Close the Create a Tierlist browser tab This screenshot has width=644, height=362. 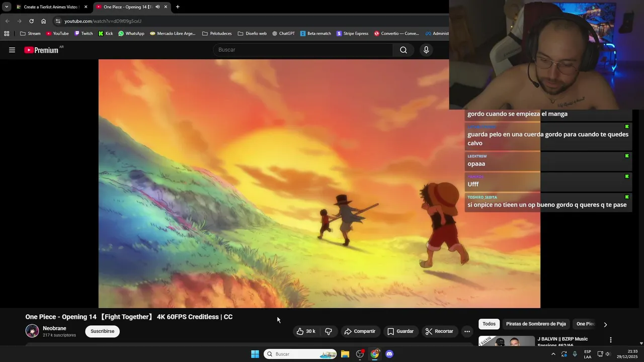pos(86,7)
